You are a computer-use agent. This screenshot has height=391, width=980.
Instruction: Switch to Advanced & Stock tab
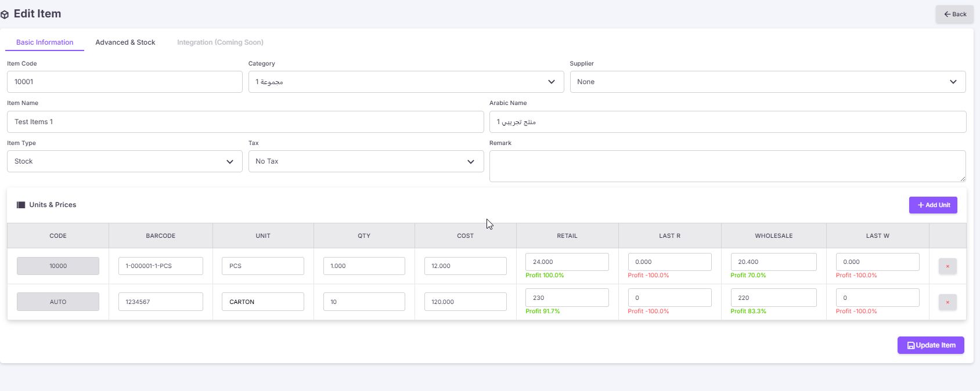125,42
